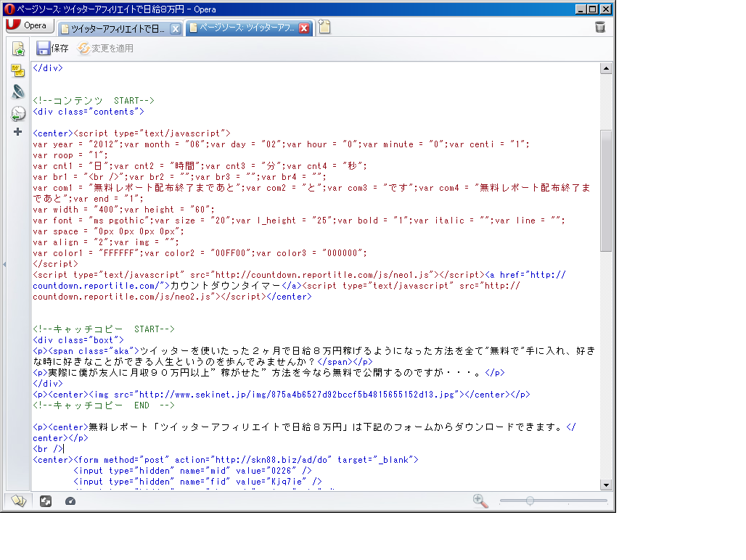The height and width of the screenshot is (560, 746).
Task: Open the History panel clock icon
Action: click(18, 114)
